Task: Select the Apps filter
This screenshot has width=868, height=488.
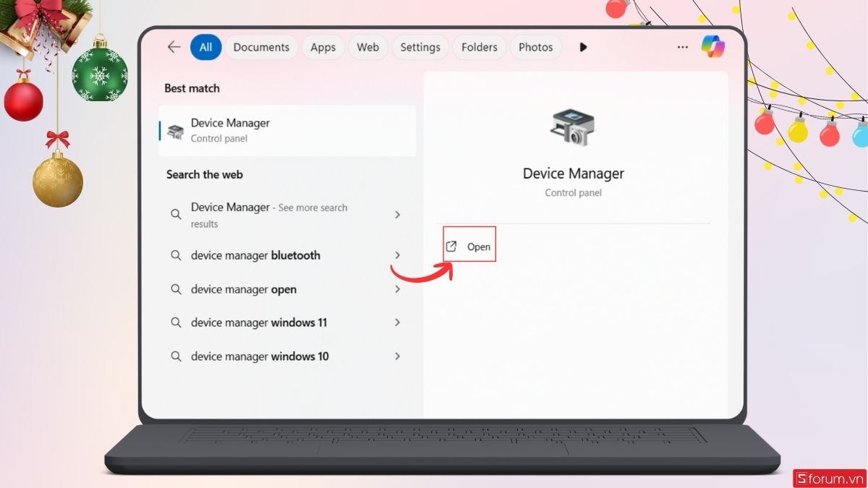Action: (323, 46)
